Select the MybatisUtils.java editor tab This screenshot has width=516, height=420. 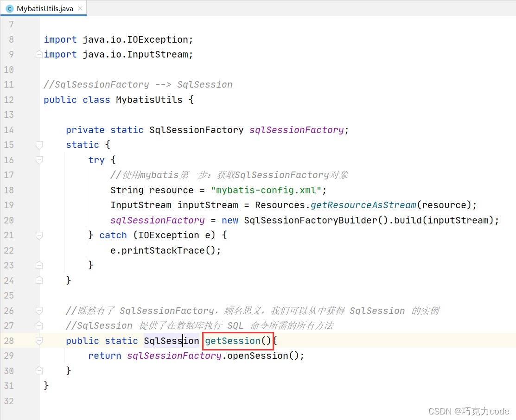(x=44, y=8)
